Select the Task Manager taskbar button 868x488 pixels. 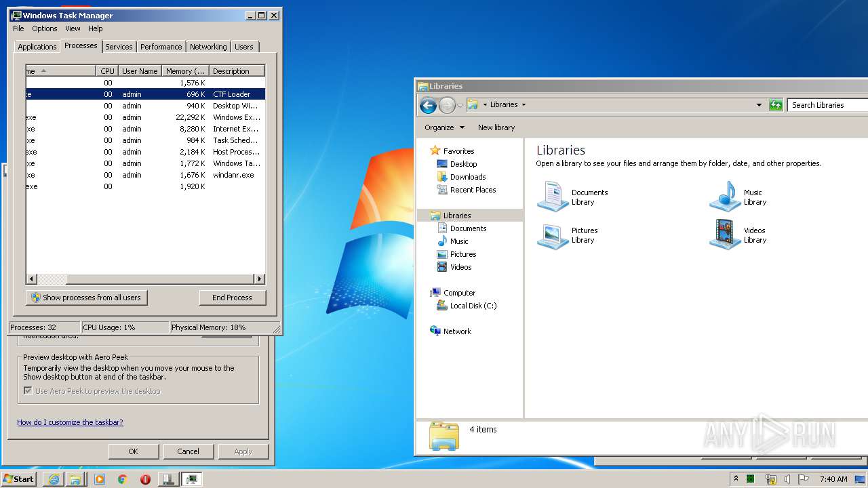pos(192,479)
